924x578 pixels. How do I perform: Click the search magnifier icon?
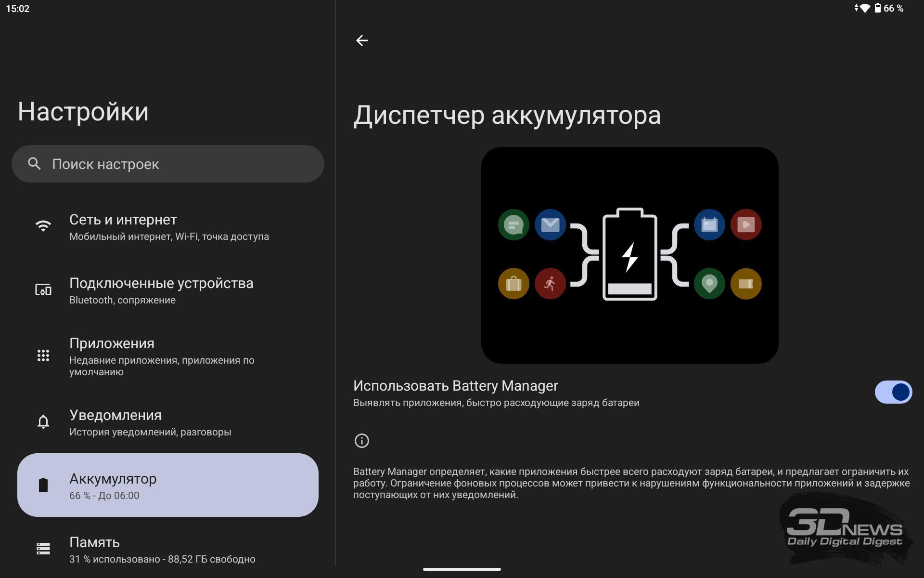[34, 164]
